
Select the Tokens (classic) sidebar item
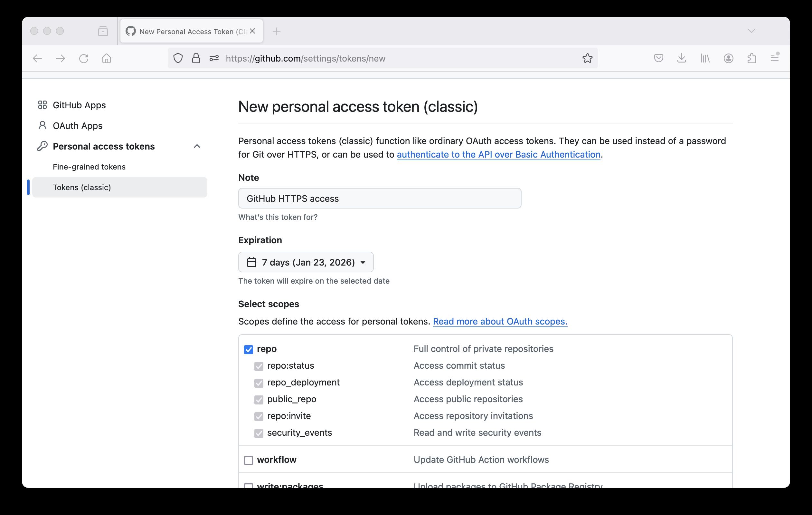82,187
